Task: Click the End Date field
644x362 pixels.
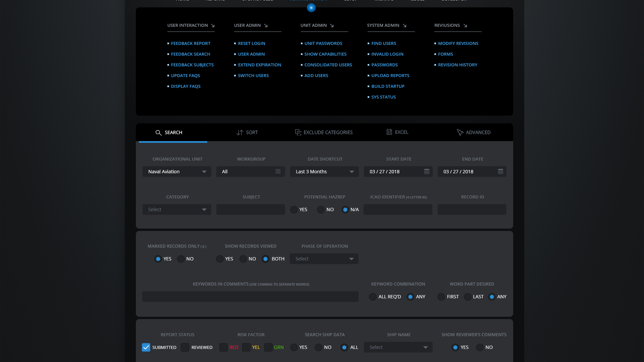Action: click(x=472, y=172)
